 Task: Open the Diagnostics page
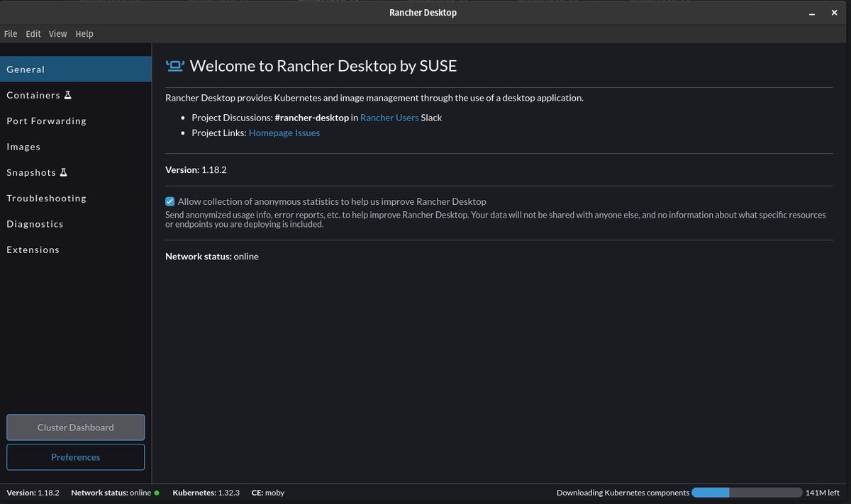pyautogui.click(x=75, y=224)
